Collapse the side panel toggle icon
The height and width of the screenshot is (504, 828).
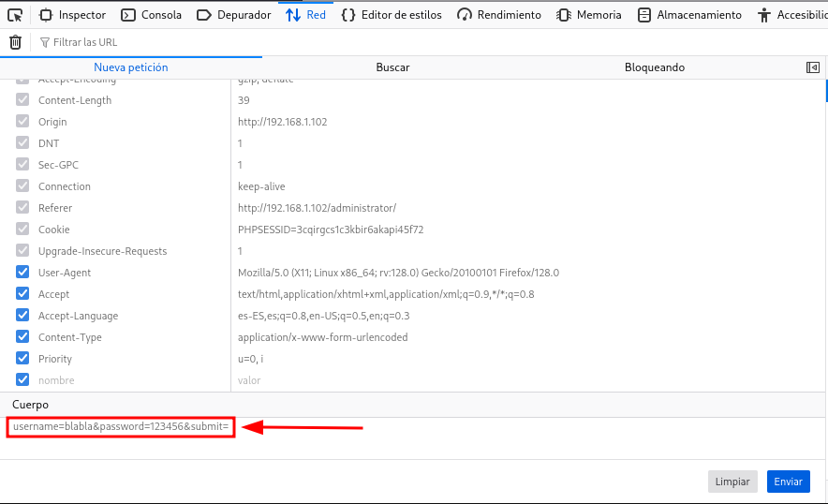point(812,67)
